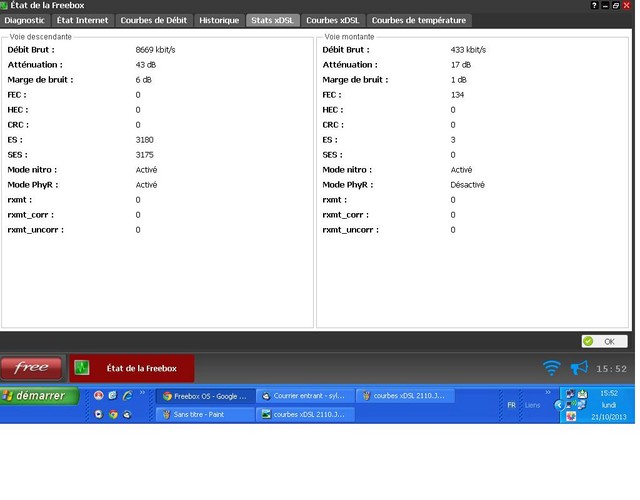This screenshot has width=640, height=500.
Task: Click downstream Mode PhyR value Activé
Action: point(147,185)
